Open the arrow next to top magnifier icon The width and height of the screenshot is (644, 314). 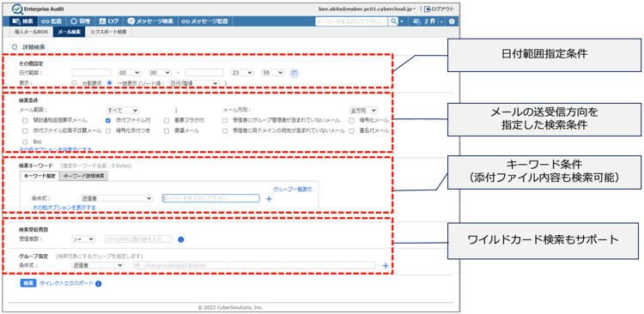(x=402, y=21)
